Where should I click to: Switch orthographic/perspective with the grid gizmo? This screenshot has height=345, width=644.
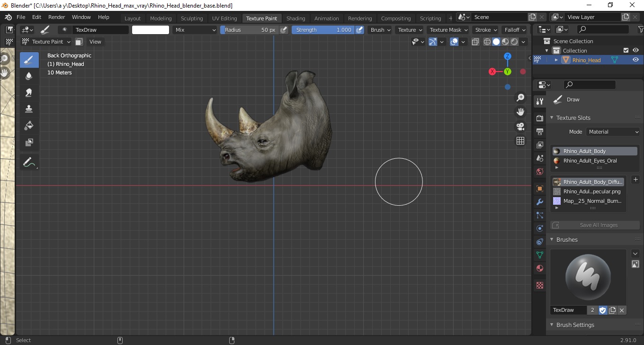(520, 141)
